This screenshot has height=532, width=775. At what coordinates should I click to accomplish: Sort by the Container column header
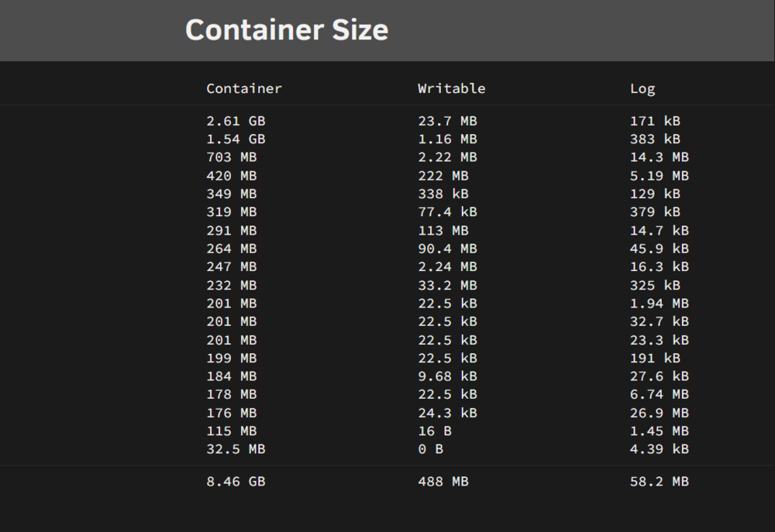point(243,88)
